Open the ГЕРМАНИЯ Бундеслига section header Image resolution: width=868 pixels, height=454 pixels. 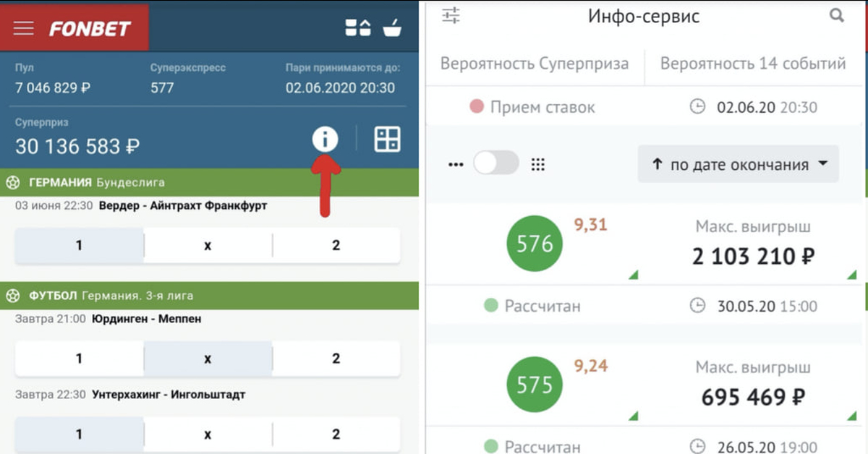point(209,182)
